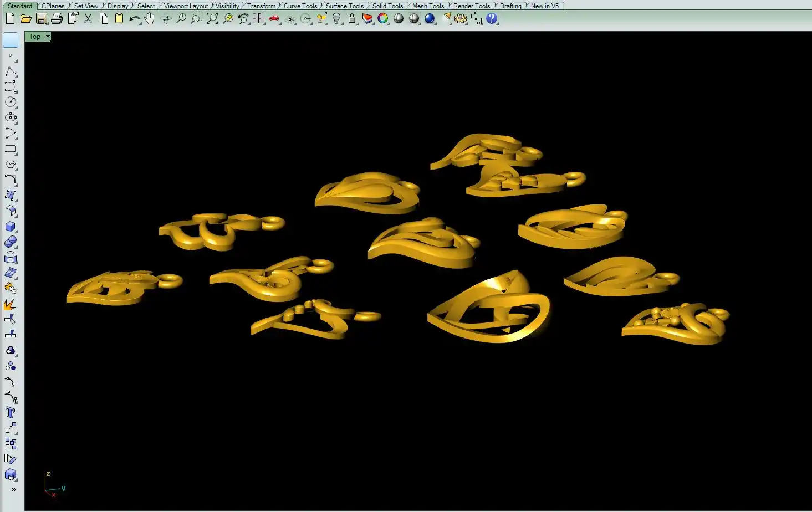Viewport: 812px width, 512px height.
Task: Choose the Text object tool
Action: tap(11, 412)
